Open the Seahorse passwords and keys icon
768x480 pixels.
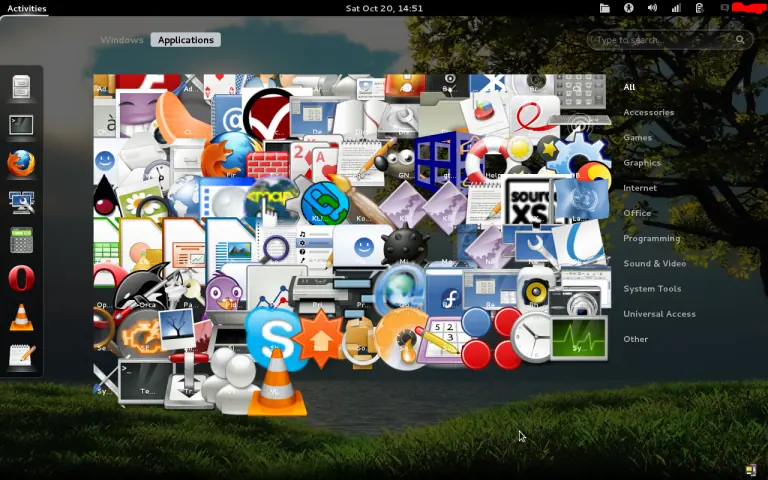pyautogui.click(x=182, y=292)
